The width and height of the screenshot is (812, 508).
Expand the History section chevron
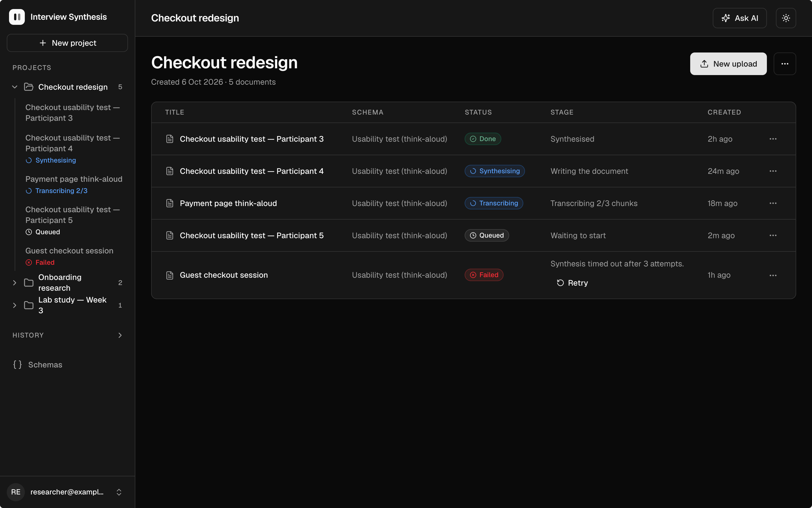(x=120, y=335)
